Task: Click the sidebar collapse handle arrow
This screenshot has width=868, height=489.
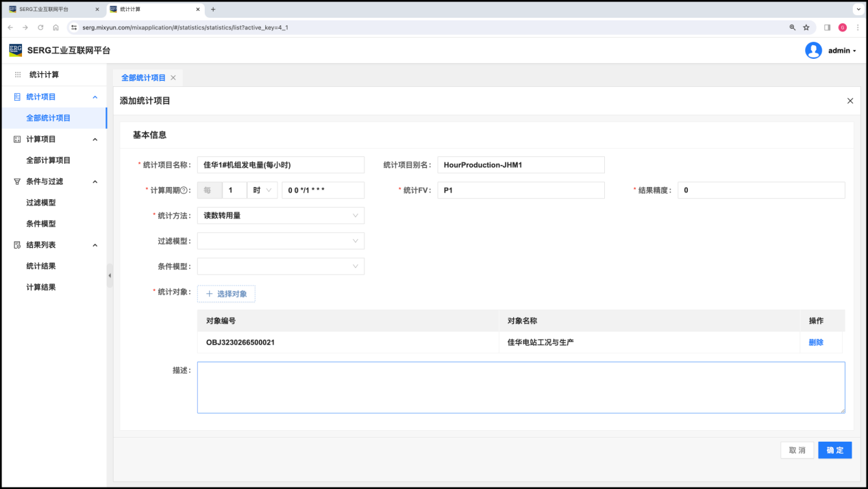Action: [x=110, y=276]
